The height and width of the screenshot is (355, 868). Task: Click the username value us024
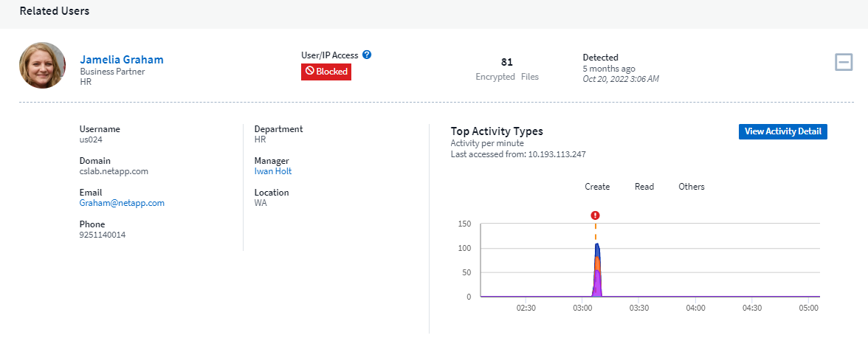(x=92, y=139)
